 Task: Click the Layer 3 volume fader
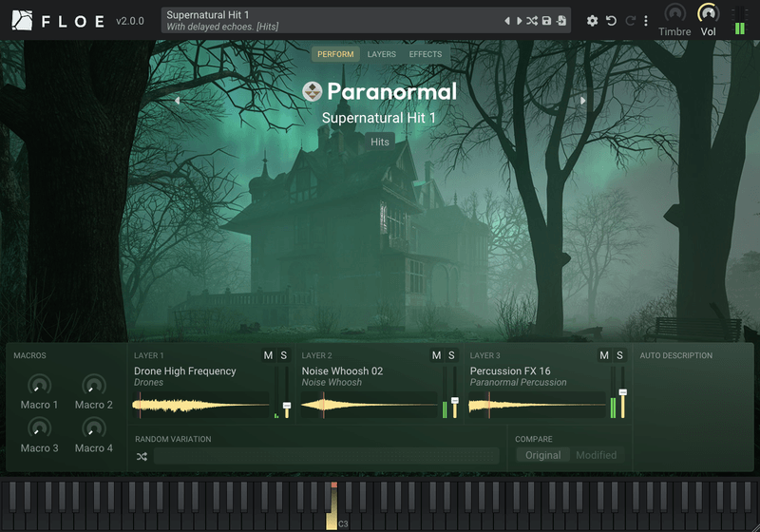[x=623, y=392]
